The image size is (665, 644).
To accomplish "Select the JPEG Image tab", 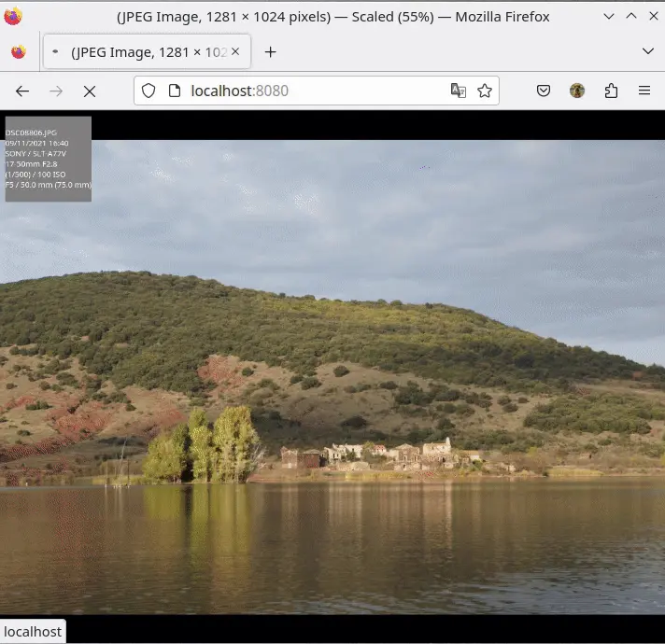I will tap(147, 52).
